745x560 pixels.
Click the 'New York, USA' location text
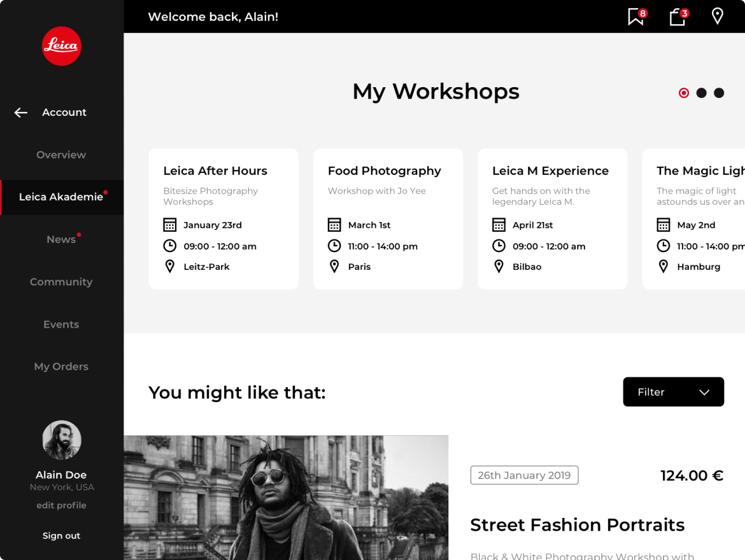coord(62,487)
